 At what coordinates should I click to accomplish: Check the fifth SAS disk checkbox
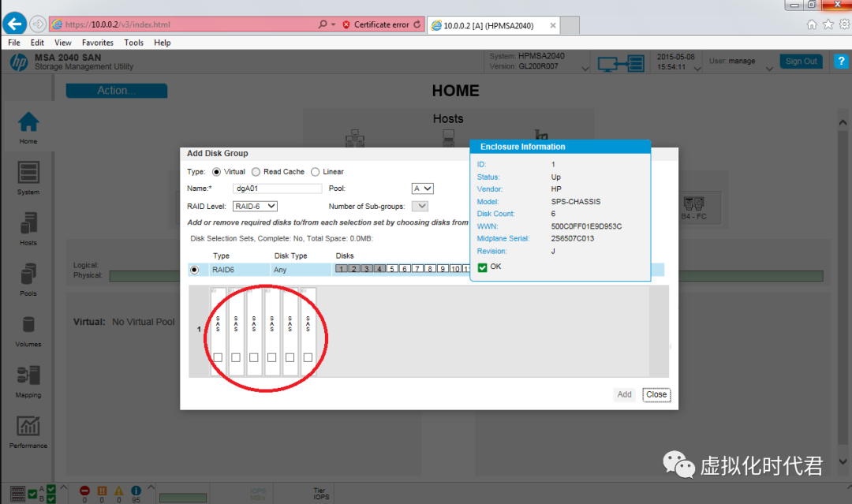point(290,357)
